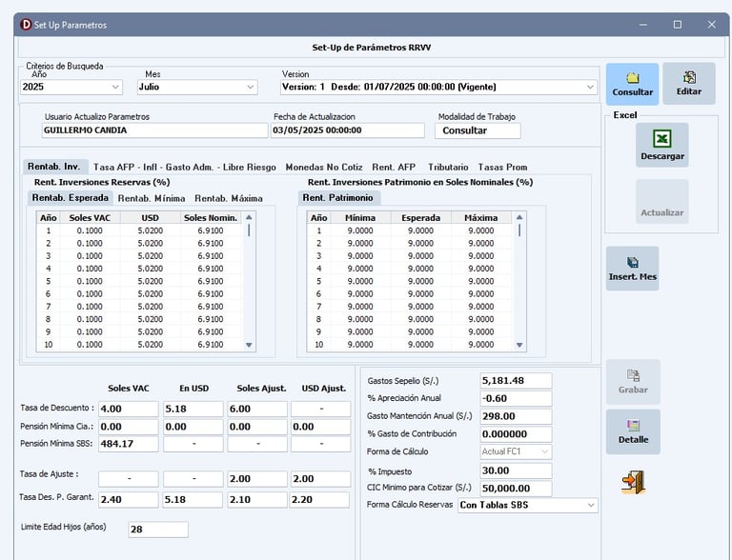The width and height of the screenshot is (732, 560).
Task: Download Excel file with Descargar icon
Action: tap(661, 145)
